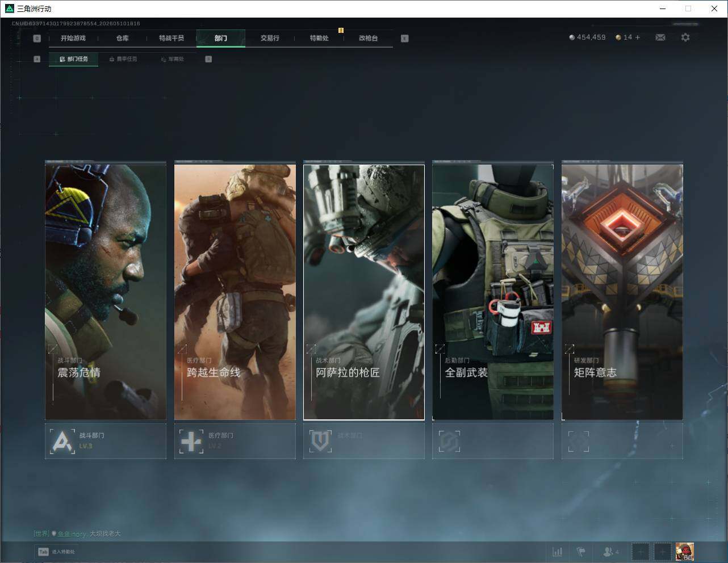Open the mail inbox envelope icon
This screenshot has height=563, width=728.
pyautogui.click(x=660, y=37)
